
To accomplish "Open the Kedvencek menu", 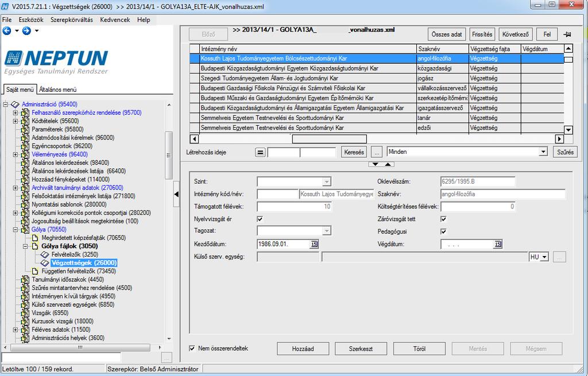I will point(115,20).
